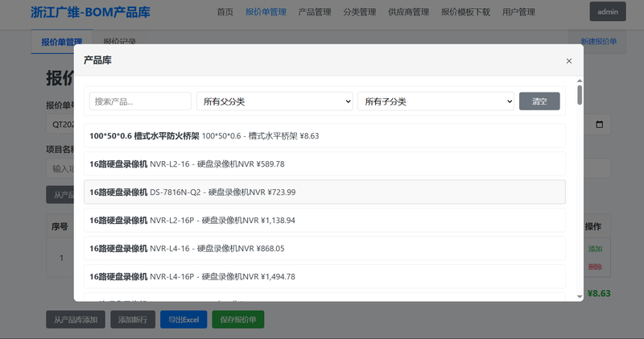Viewport: 644px width, 339px height.
Task: Open 分类管理 navigation link
Action: [x=359, y=12]
